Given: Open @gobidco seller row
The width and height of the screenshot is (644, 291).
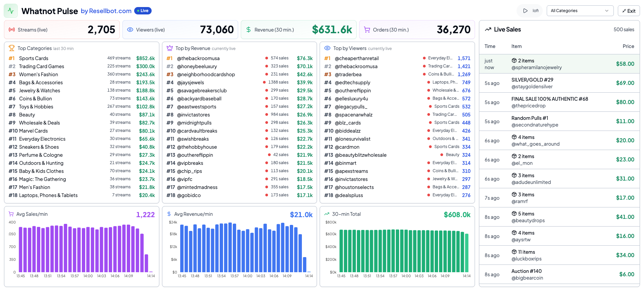Looking at the screenshot, I should (239, 195).
